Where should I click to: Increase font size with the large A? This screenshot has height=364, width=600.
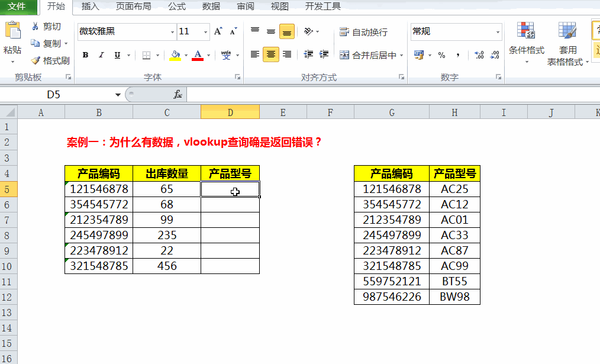click(218, 31)
